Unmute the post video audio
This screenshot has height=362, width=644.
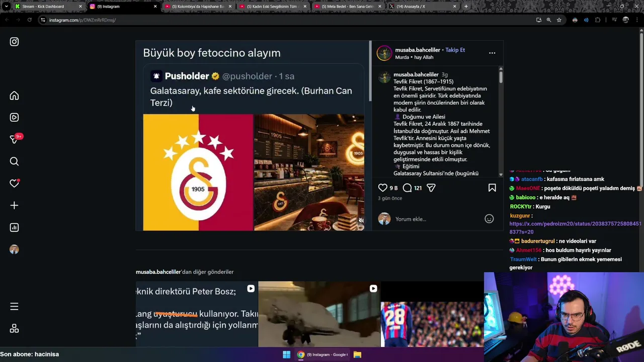[x=361, y=221]
